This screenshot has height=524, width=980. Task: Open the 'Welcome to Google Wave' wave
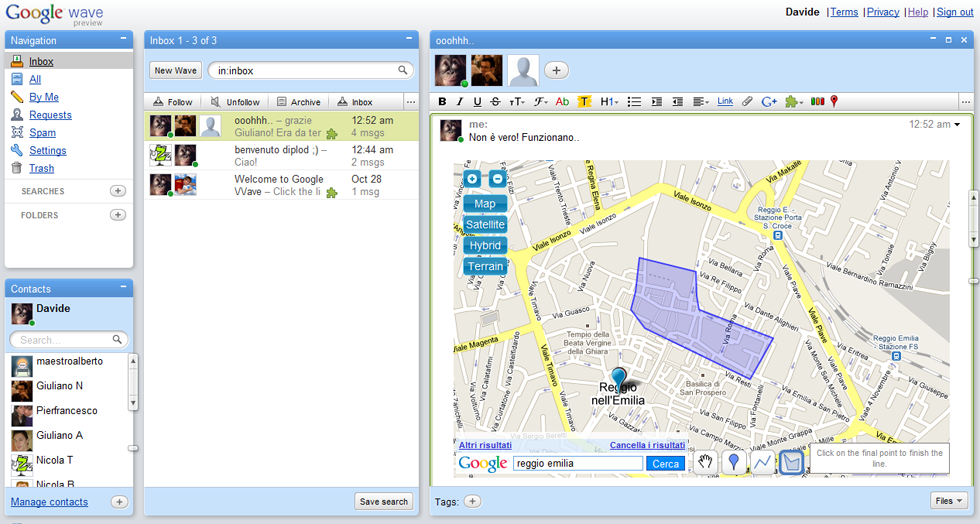coord(282,185)
